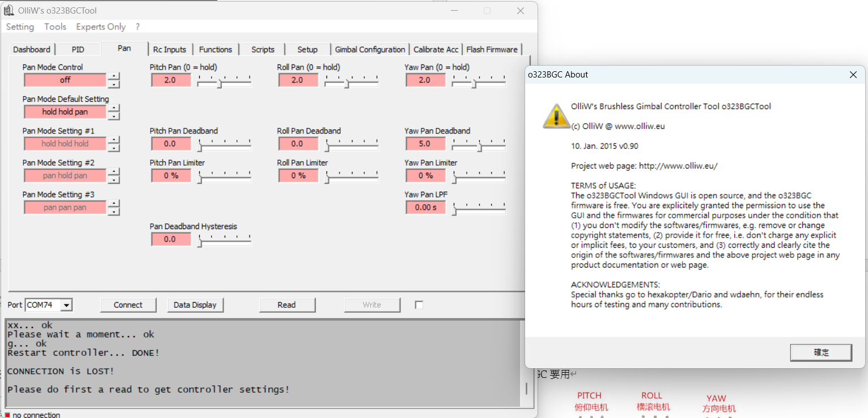Viewport: 868px width, 418px height.
Task: Click the Roll Pan value field
Action: tap(298, 80)
